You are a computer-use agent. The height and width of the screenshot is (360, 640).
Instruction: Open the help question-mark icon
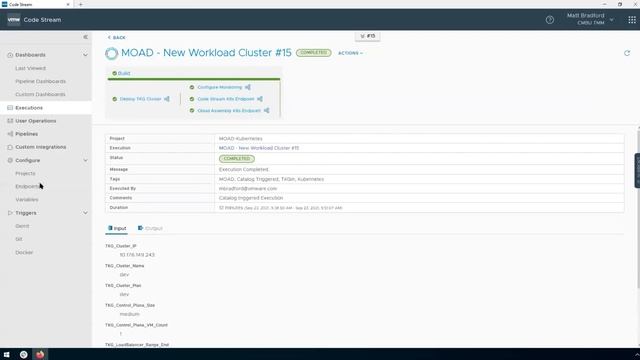pyautogui.click(x=550, y=20)
